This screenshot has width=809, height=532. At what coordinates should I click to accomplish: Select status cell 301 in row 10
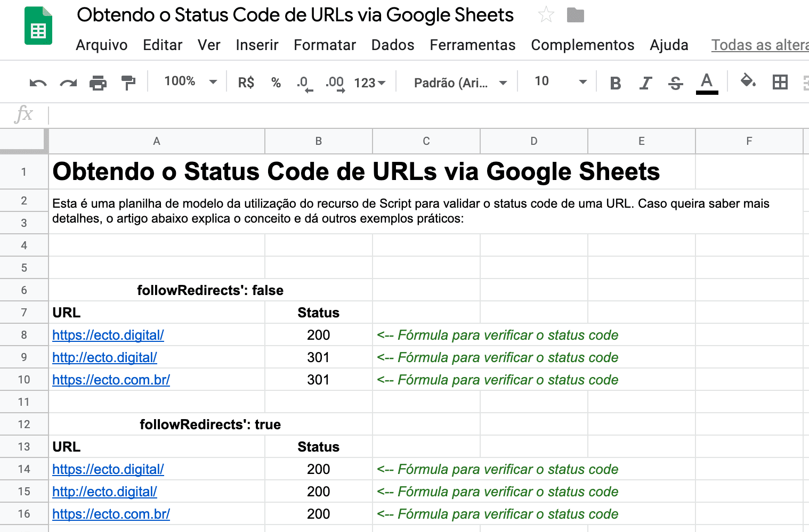point(319,380)
